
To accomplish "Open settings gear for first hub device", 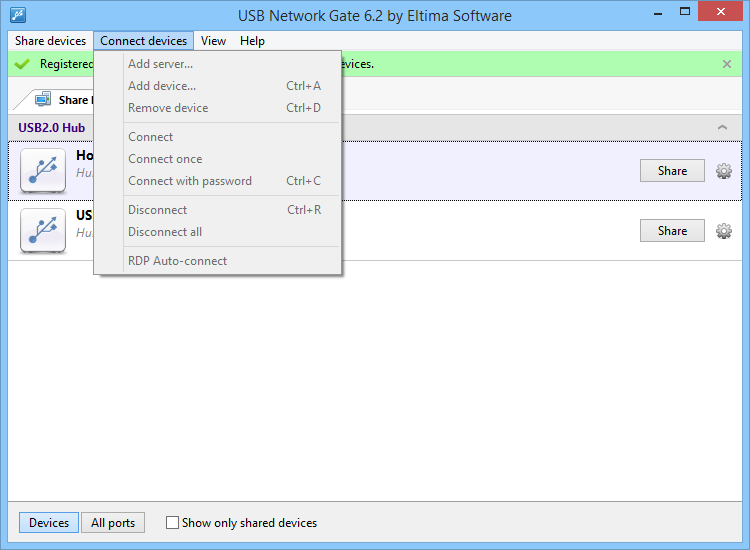I will (x=724, y=171).
